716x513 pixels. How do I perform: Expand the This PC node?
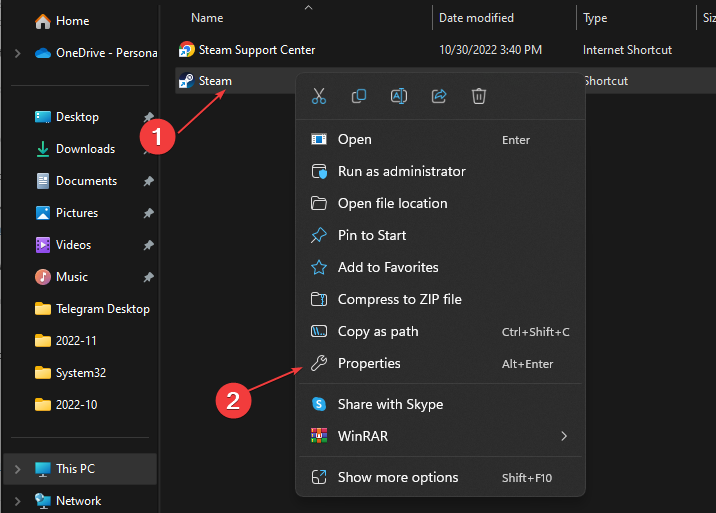pyautogui.click(x=17, y=469)
